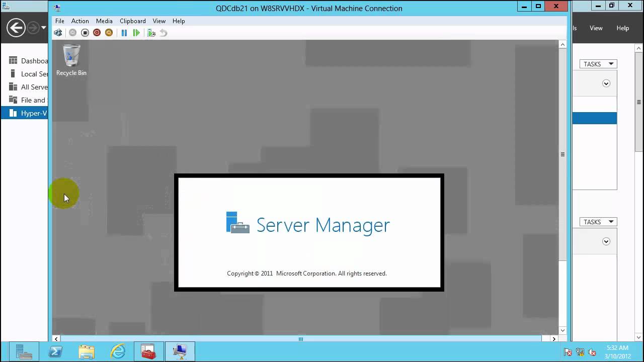Go back with Server Manager back arrow

pyautogui.click(x=16, y=28)
